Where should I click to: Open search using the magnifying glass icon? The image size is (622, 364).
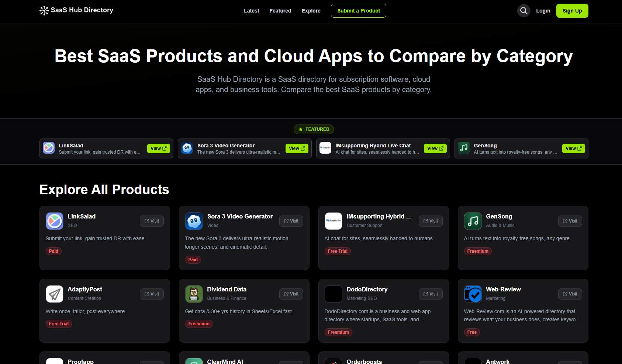click(x=523, y=11)
